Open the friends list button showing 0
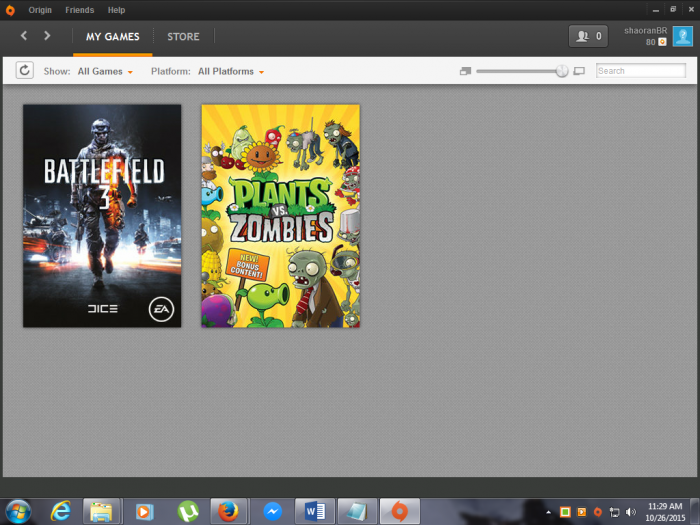The image size is (700, 525). [588, 36]
